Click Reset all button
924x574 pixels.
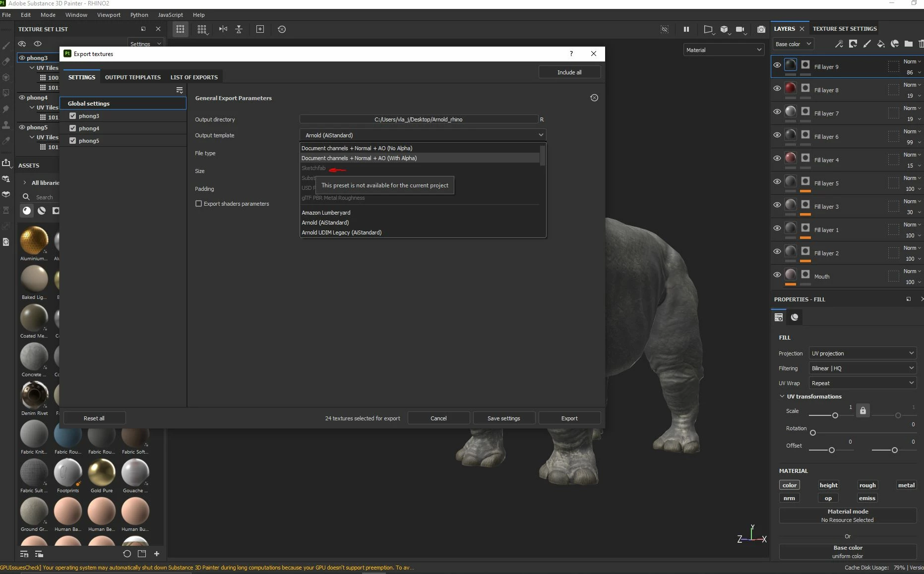pos(94,418)
